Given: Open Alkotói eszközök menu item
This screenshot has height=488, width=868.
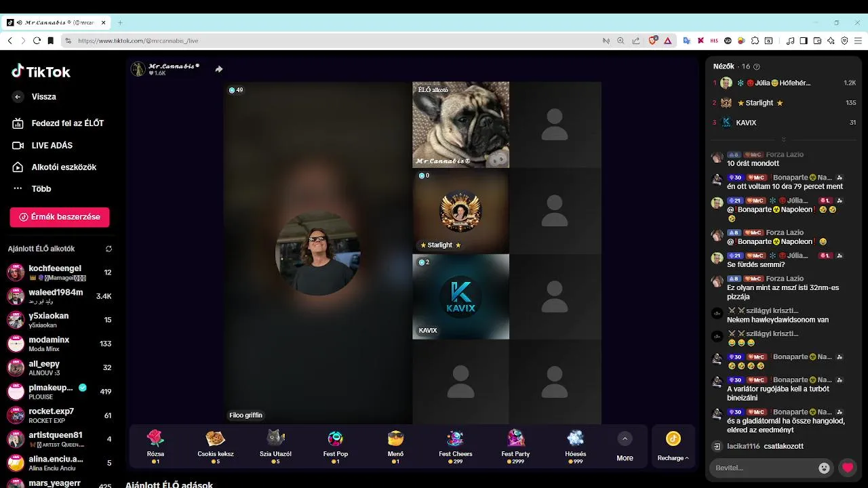Looking at the screenshot, I should (x=55, y=167).
